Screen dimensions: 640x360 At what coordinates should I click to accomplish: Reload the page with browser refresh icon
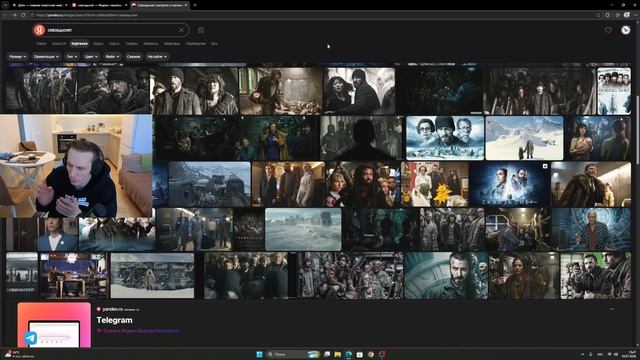point(23,15)
